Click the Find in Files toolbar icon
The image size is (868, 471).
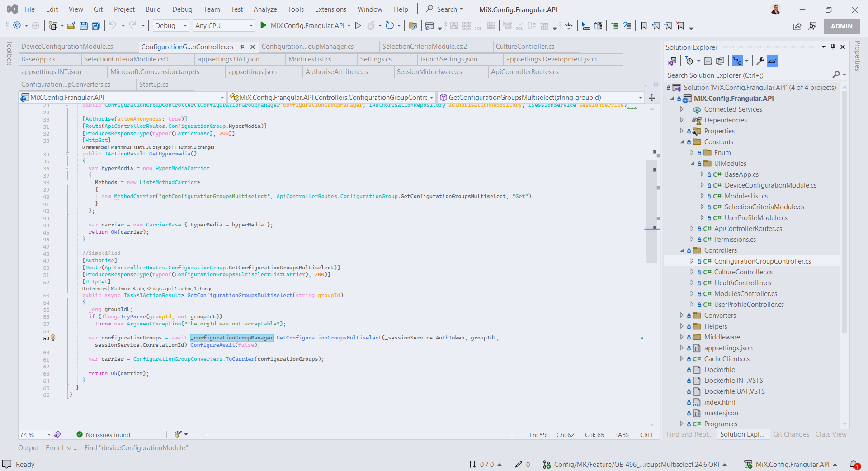click(x=412, y=26)
